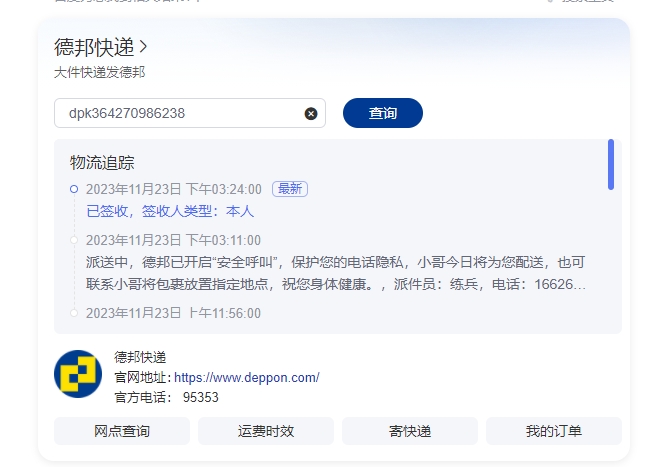
Task: Open the https://www.deppon.com/ official site link
Action: click(247, 377)
